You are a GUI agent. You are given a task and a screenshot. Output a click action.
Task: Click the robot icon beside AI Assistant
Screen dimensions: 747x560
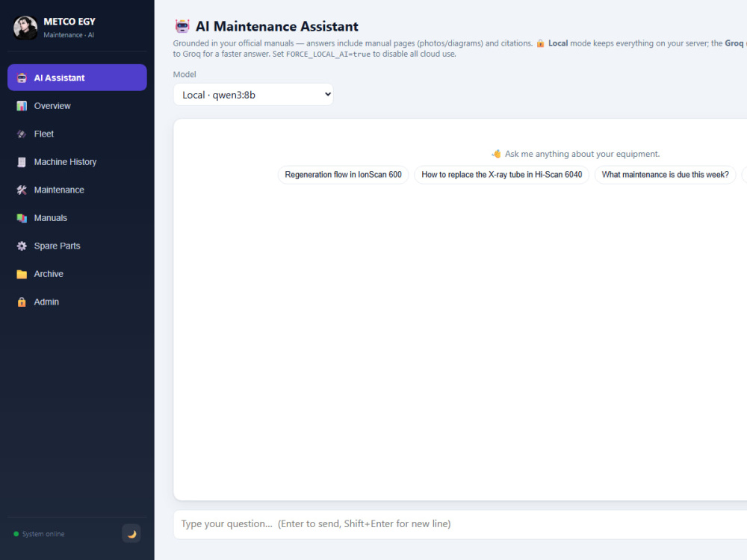(x=22, y=78)
